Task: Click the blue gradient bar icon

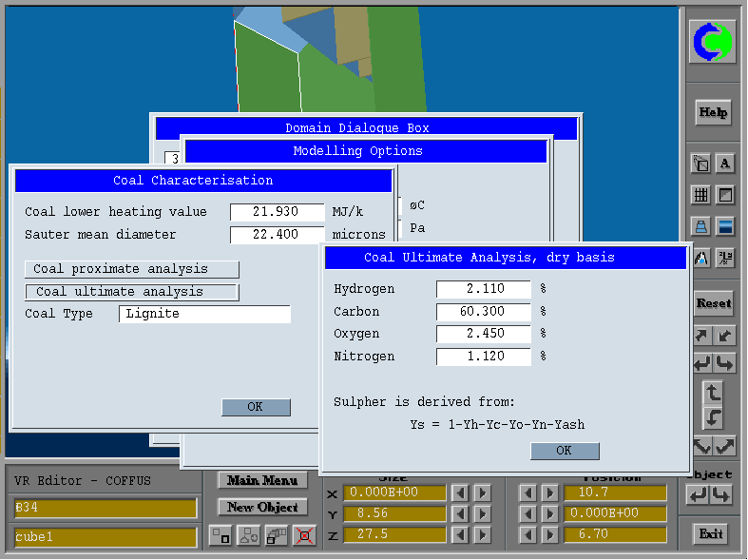Action: (x=725, y=226)
